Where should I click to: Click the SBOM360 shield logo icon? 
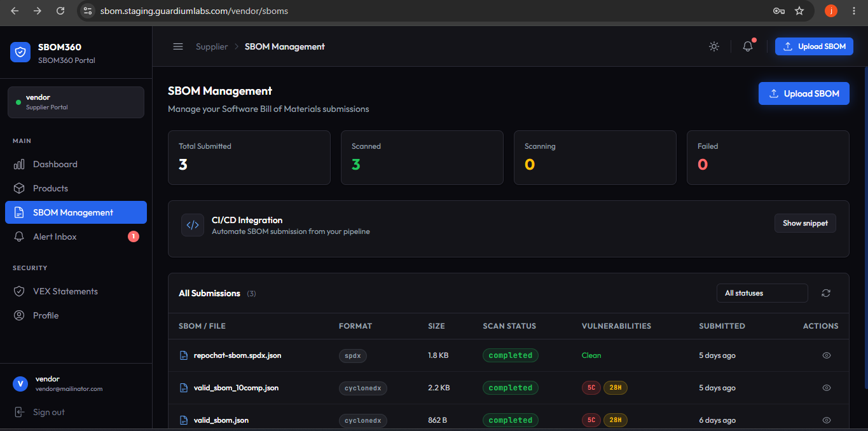(x=20, y=52)
